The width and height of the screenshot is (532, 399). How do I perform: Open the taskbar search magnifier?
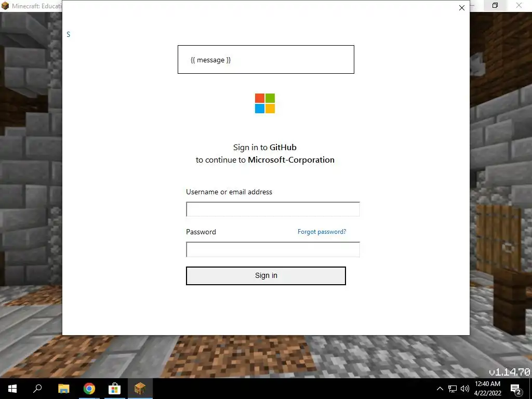(x=37, y=389)
